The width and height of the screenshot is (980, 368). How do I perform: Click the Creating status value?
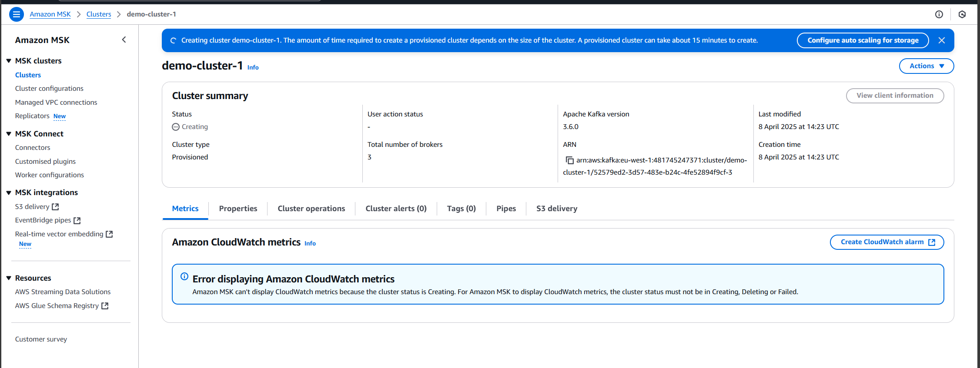(x=190, y=127)
